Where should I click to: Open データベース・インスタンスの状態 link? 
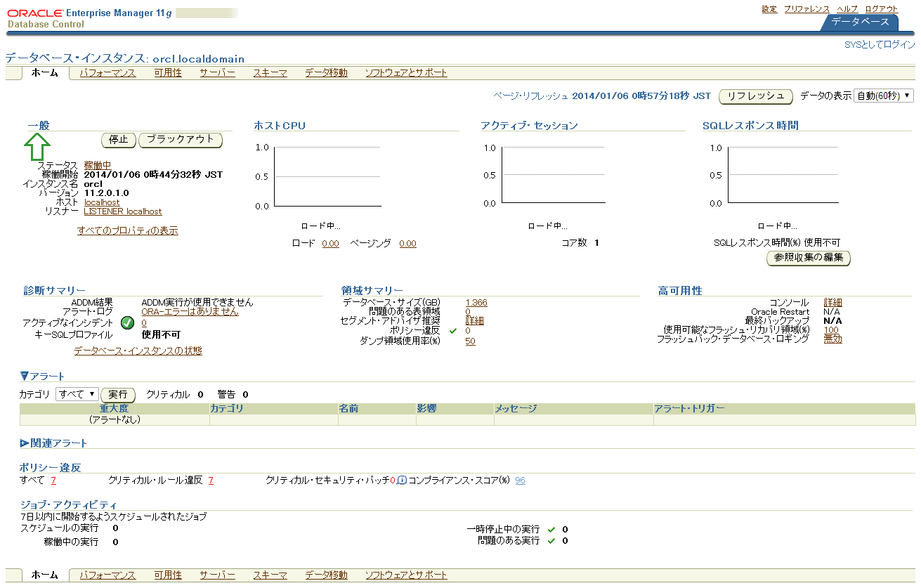click(x=138, y=351)
